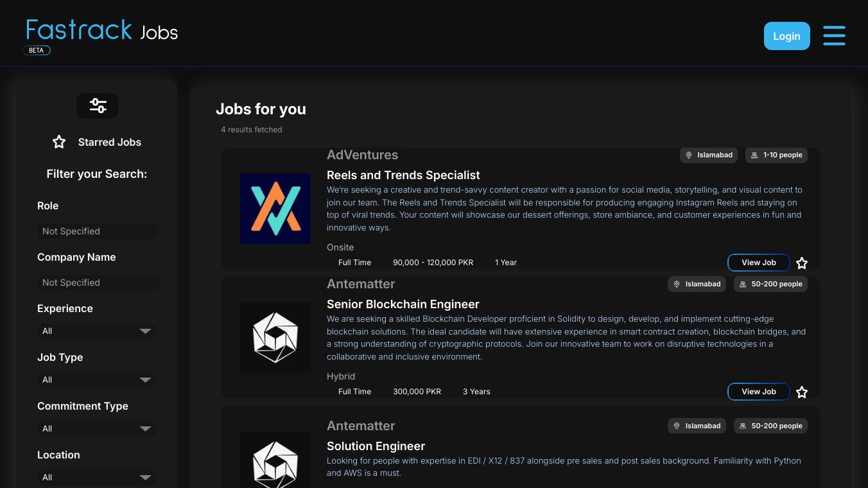
Task: Expand the Commitment Type dropdown
Action: [97, 429]
